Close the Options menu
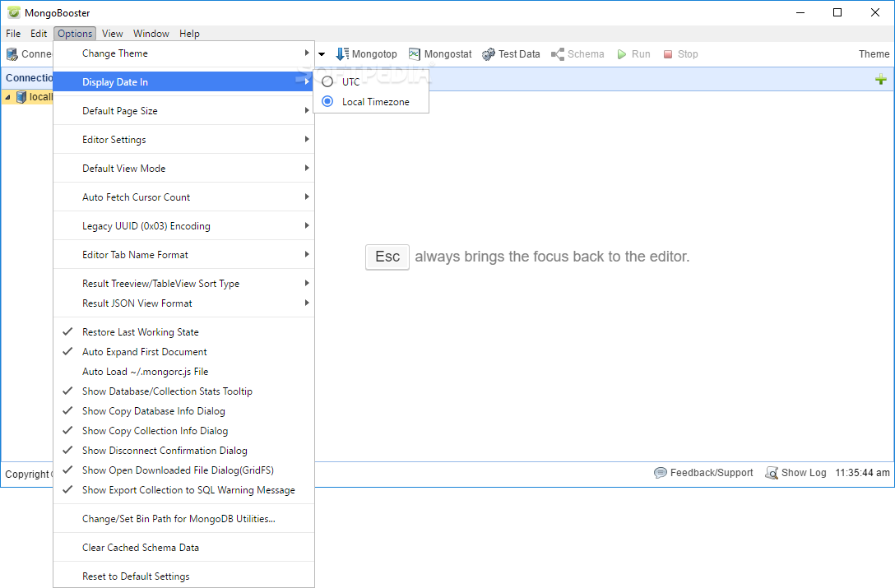 [x=75, y=34]
